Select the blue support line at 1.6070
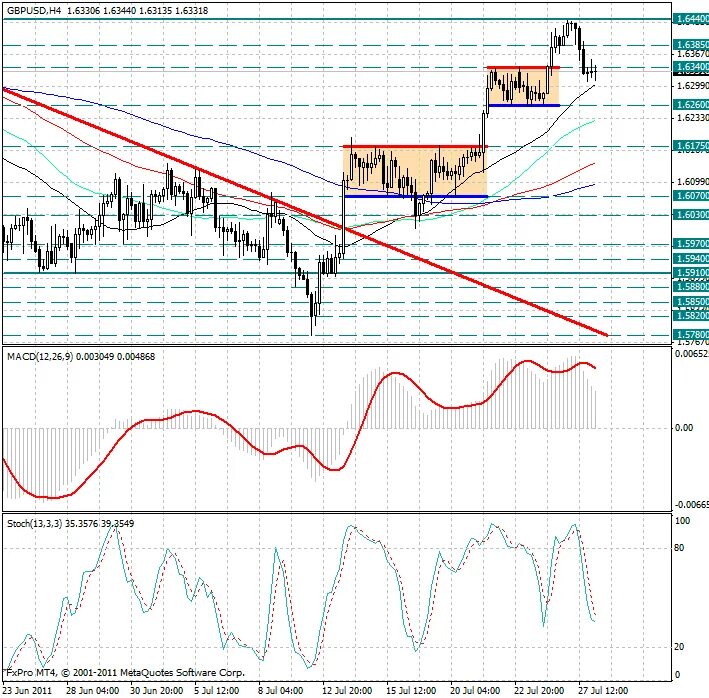 point(416,196)
